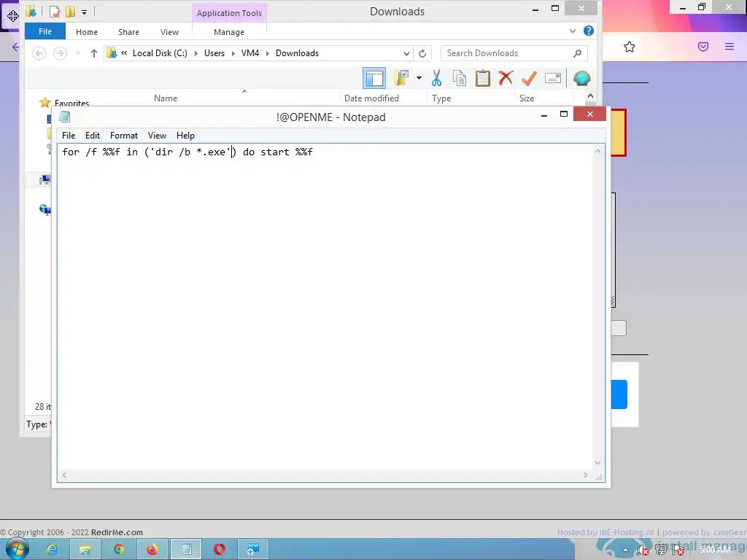
Task: Expand the hidden path chevron in address bar
Action: (x=124, y=53)
